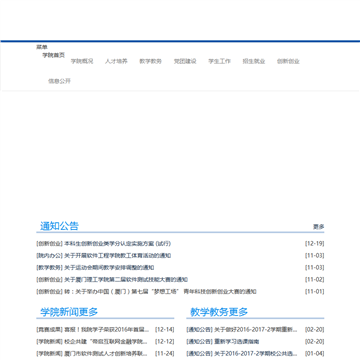
Task: Open news 喜报！我院学子荣获2016年首届...
Action: (107, 330)
